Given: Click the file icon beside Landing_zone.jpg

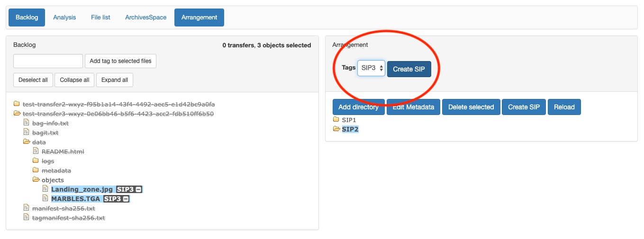Looking at the screenshot, I should tap(45, 189).
